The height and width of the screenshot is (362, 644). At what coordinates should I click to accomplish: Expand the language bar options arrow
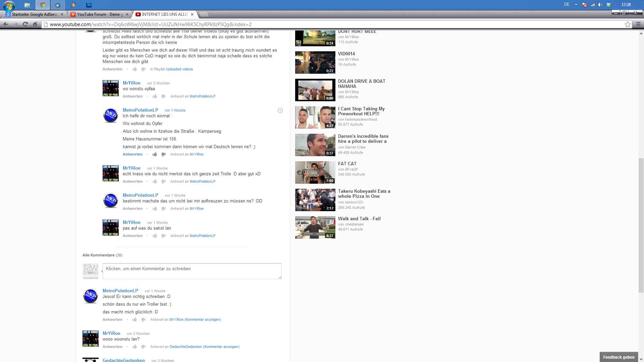[x=576, y=5]
